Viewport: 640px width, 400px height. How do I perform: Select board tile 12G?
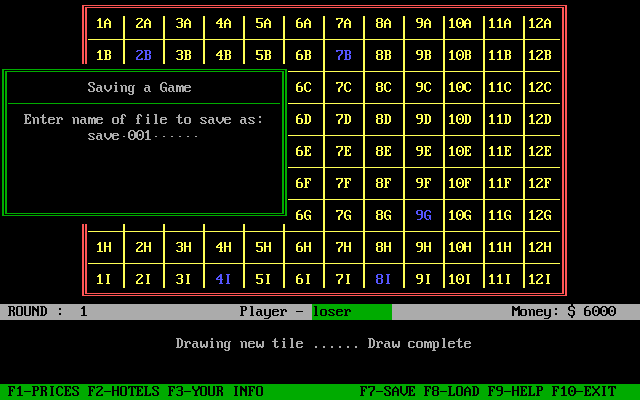click(540, 216)
